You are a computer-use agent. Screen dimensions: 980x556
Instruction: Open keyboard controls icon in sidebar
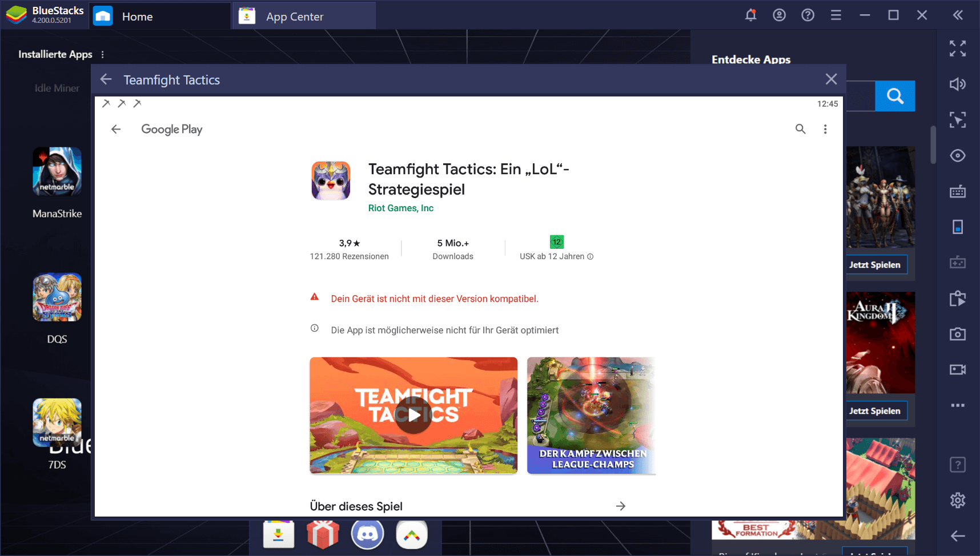click(958, 191)
